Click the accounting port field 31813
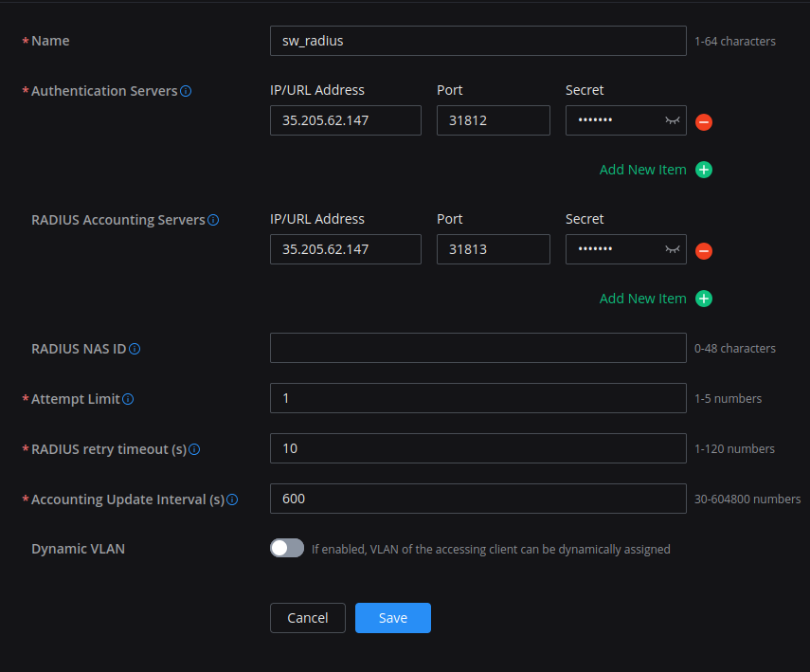 coord(493,249)
